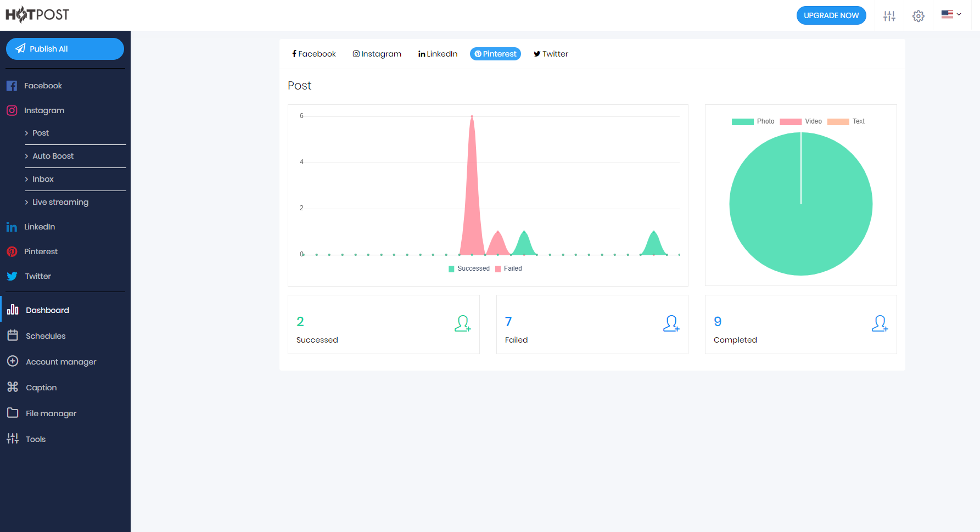980x532 pixels.
Task: Click the Schedules calendar icon
Action: [13, 335]
